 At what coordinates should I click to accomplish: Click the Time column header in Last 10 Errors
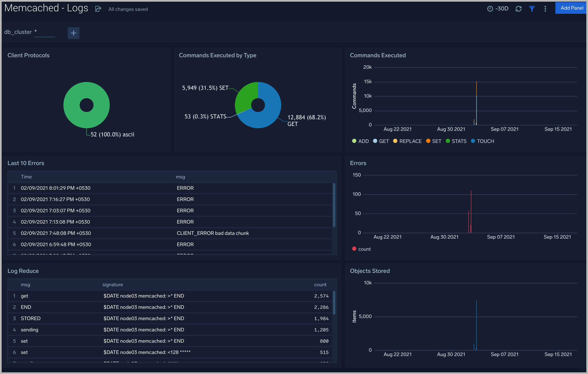pos(26,177)
